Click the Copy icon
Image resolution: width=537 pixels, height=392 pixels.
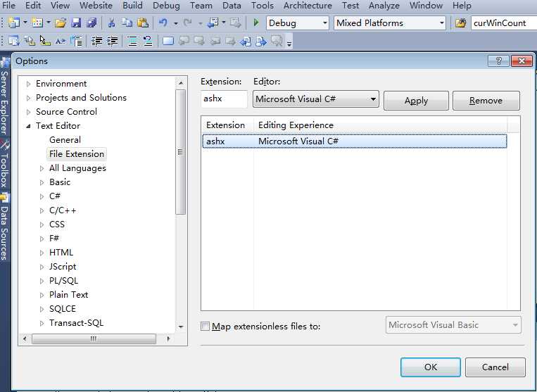[x=127, y=23]
